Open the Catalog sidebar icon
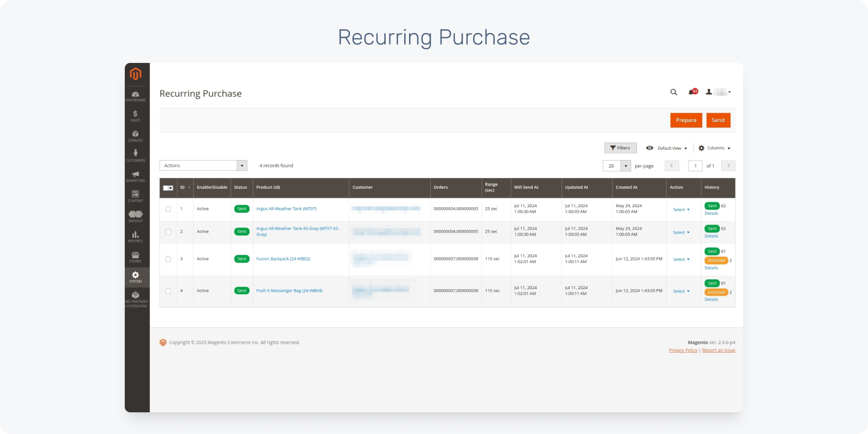The image size is (868, 434). click(135, 136)
